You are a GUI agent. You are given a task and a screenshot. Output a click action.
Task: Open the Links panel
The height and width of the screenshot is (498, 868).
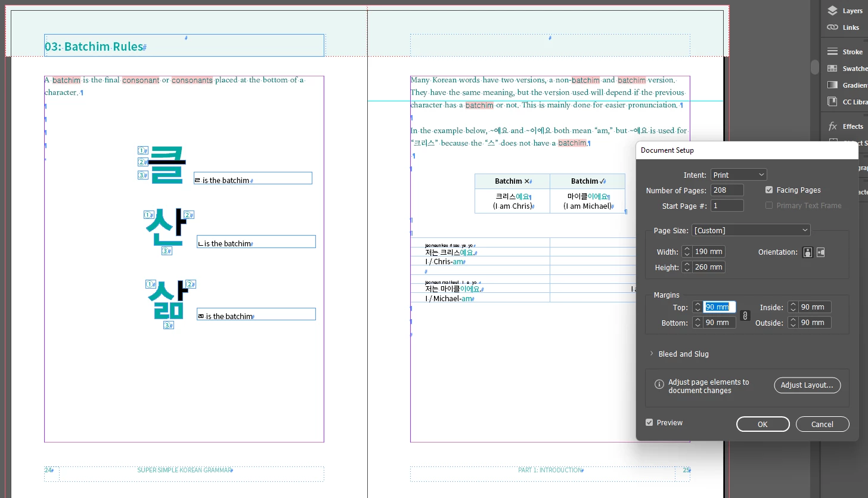(x=845, y=27)
